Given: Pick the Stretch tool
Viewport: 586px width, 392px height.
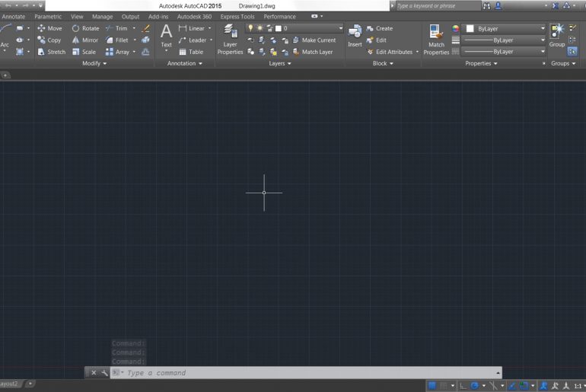Looking at the screenshot, I should click(51, 53).
